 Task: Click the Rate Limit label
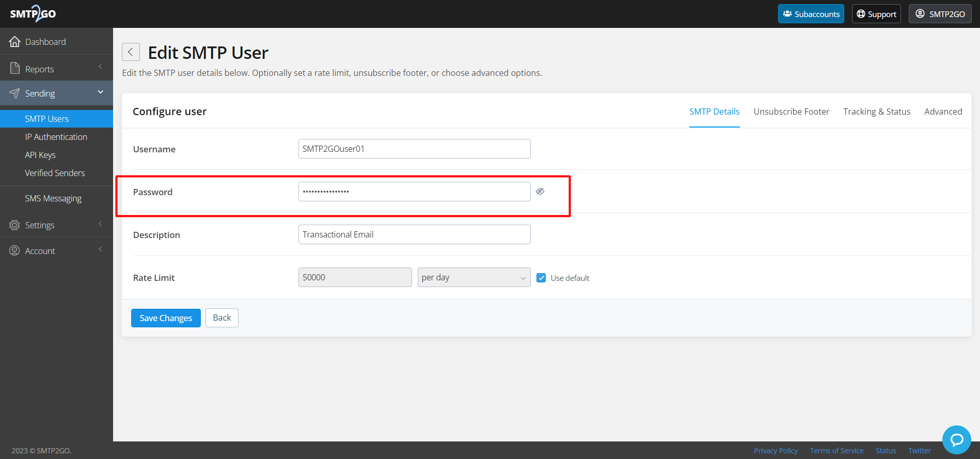(154, 278)
